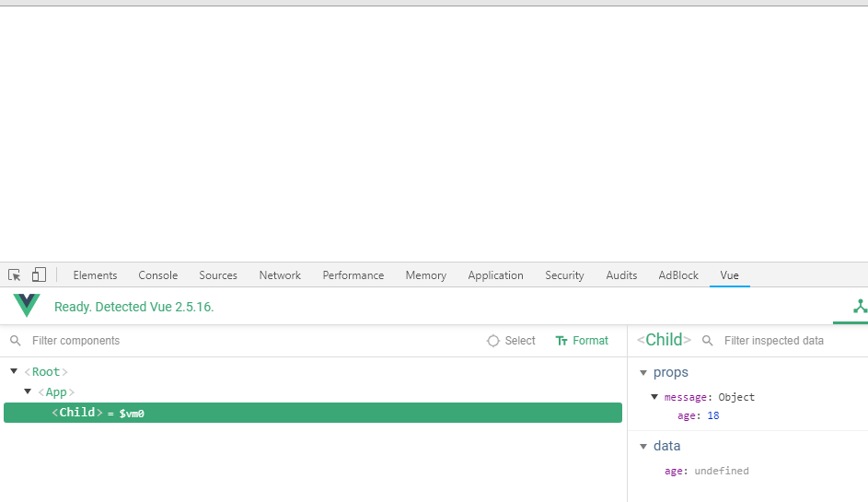This screenshot has height=502, width=868.
Task: Click the inspected data search icon
Action: pyautogui.click(x=708, y=341)
